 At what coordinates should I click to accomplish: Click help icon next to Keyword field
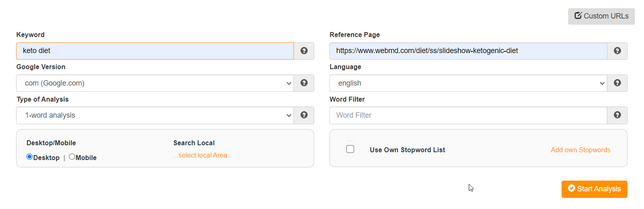(304, 51)
